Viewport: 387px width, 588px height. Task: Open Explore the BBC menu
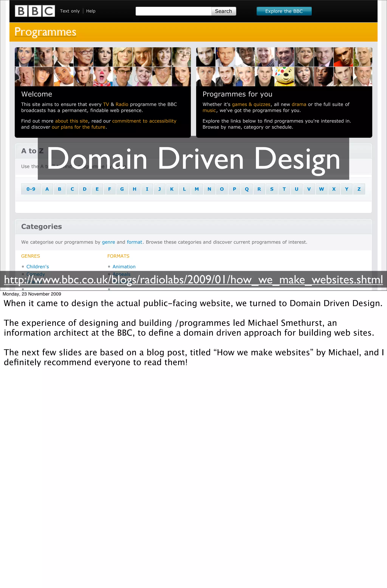(x=284, y=11)
